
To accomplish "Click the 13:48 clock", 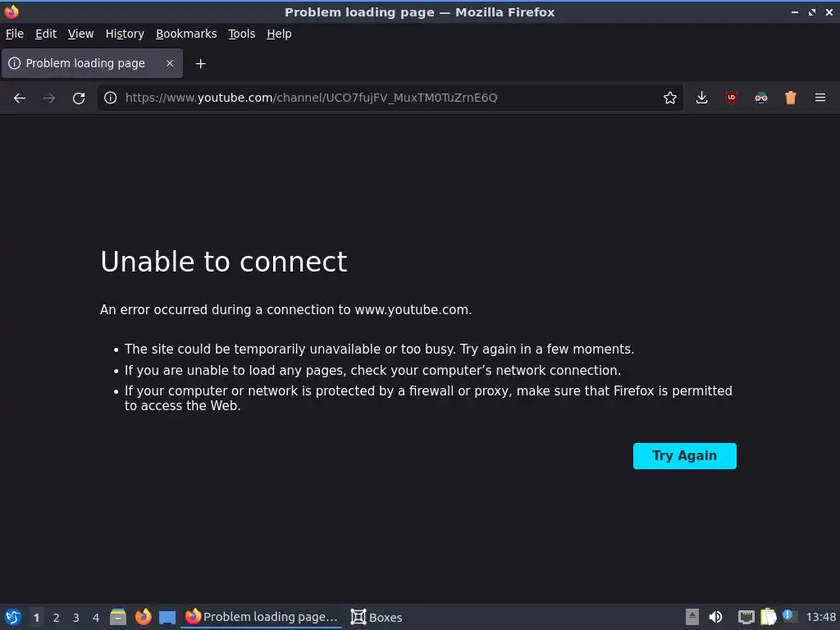I will point(820,617).
